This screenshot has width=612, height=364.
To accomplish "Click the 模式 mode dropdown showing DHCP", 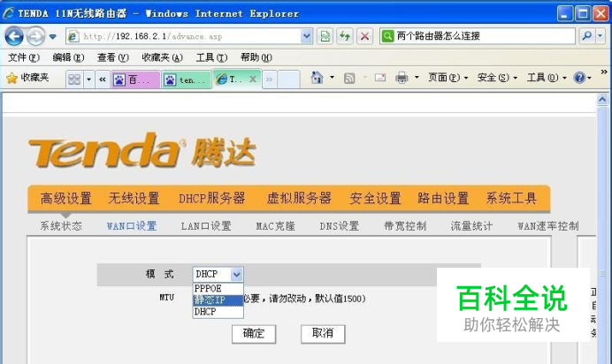I will (x=218, y=275).
